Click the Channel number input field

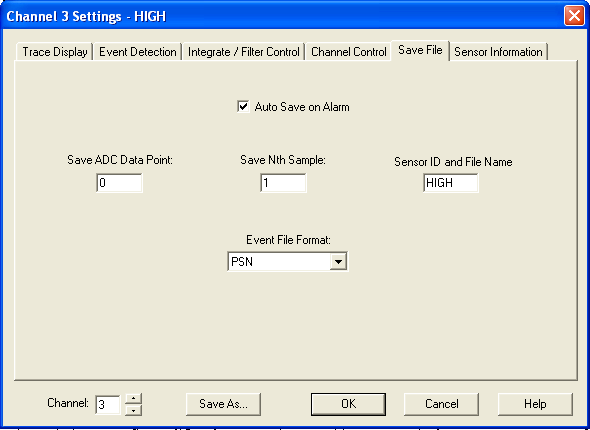[x=108, y=405]
